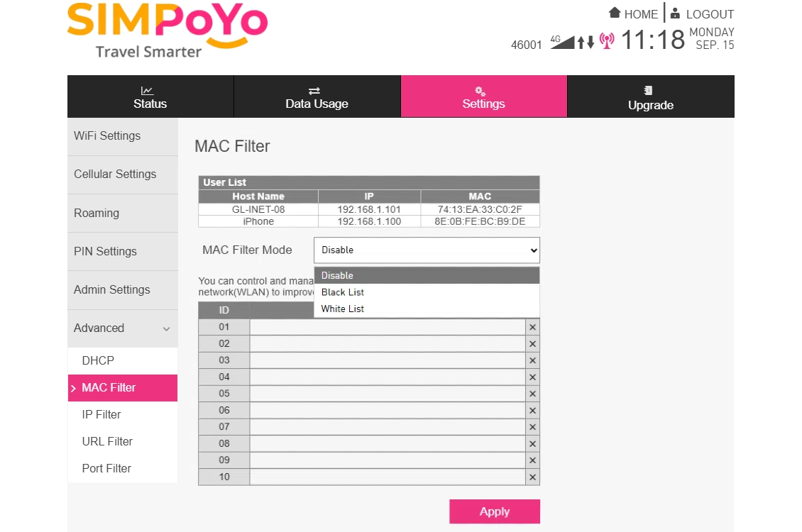802x532 pixels.
Task: Click the pink WiFi broadcast icon
Action: click(x=606, y=41)
